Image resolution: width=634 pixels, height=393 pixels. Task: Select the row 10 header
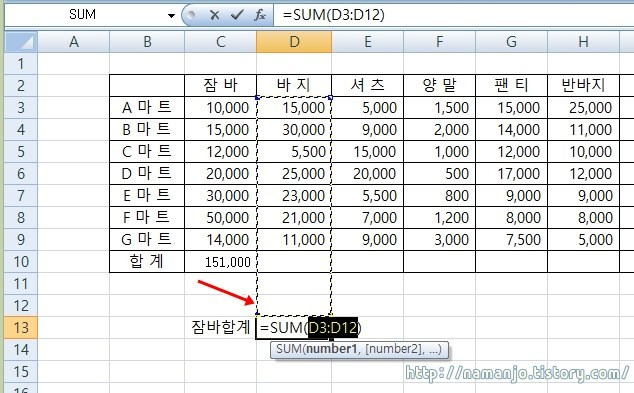21,262
